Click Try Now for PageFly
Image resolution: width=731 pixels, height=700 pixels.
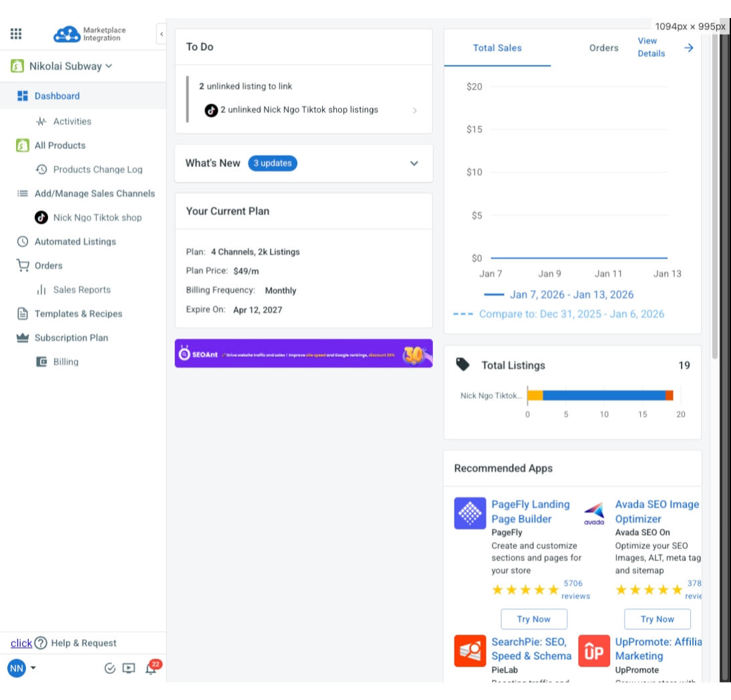pyautogui.click(x=534, y=619)
